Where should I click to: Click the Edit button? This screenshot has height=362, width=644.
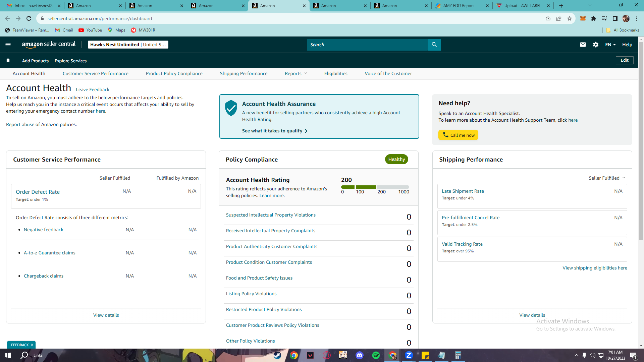(625, 60)
